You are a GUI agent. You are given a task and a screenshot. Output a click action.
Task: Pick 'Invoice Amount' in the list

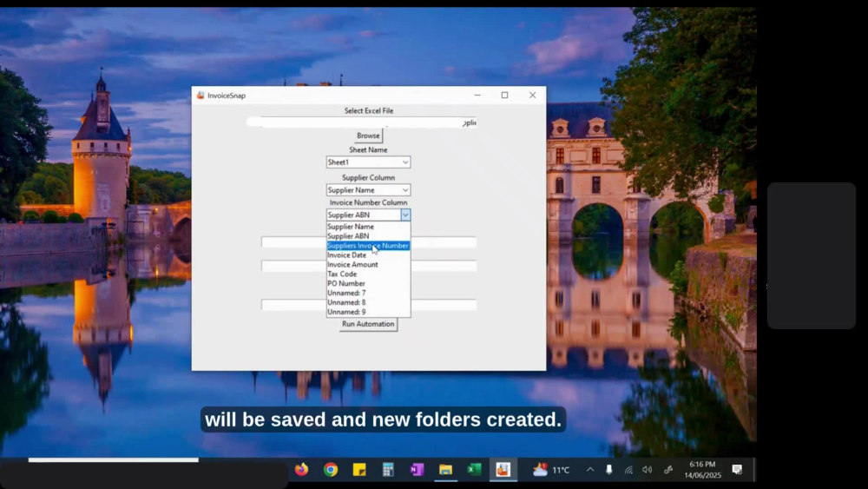[368, 265]
